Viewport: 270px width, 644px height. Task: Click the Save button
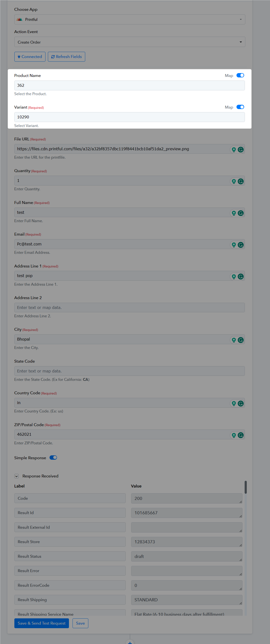click(80, 623)
